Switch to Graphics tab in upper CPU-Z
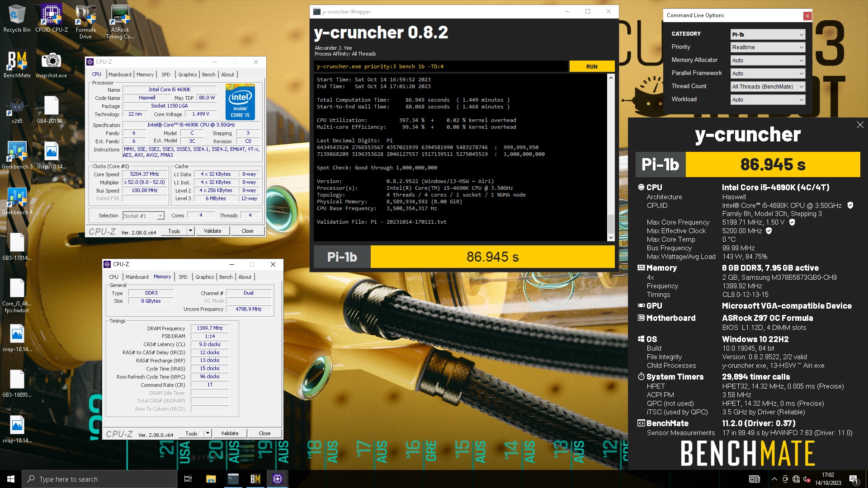This screenshot has height=488, width=868. [187, 75]
